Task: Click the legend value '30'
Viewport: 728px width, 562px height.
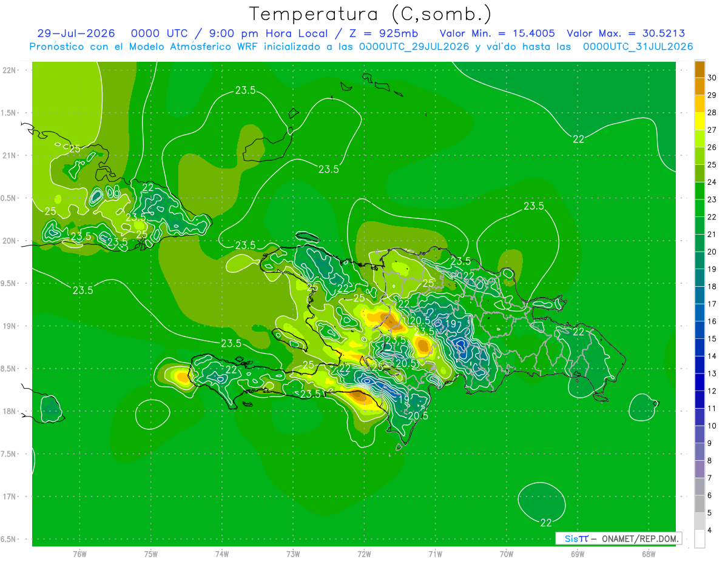Action: [x=712, y=78]
